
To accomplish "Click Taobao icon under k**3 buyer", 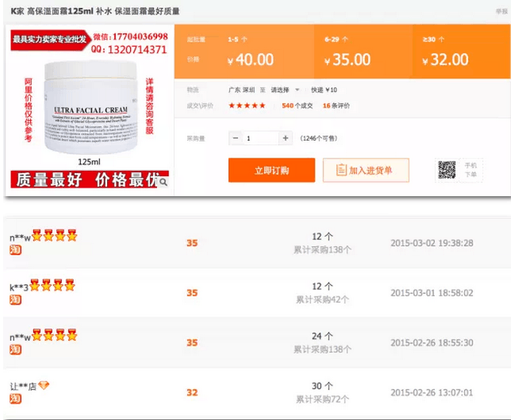I will (x=15, y=299).
